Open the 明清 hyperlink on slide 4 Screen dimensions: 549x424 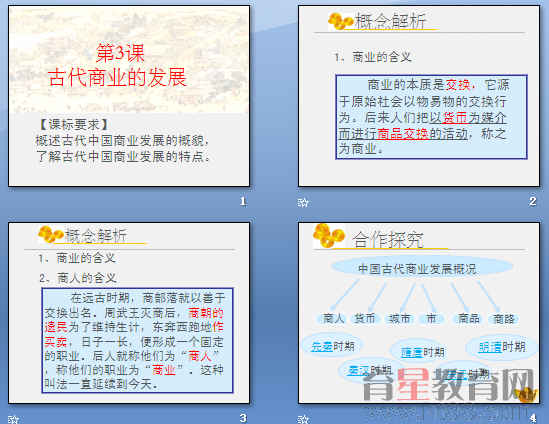[x=490, y=347]
